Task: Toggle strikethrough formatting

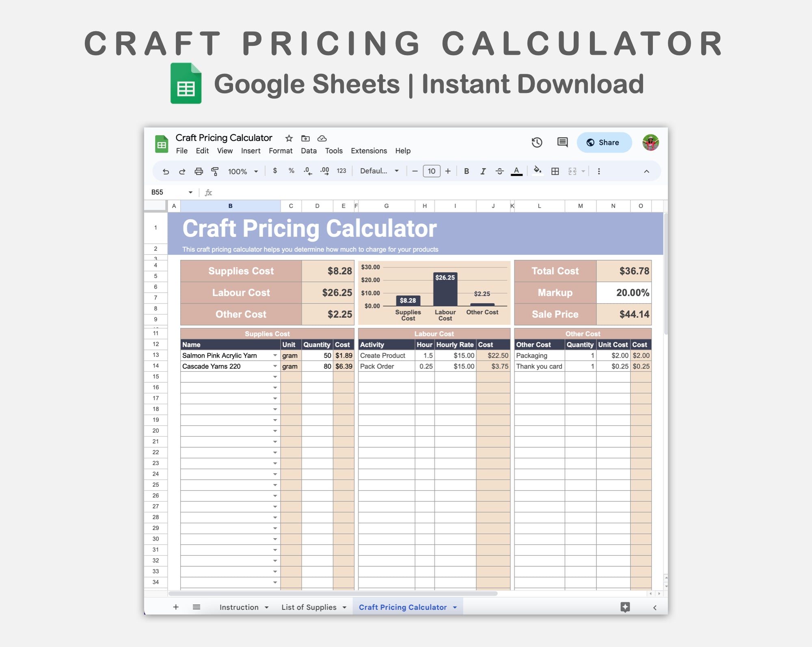Action: tap(499, 171)
